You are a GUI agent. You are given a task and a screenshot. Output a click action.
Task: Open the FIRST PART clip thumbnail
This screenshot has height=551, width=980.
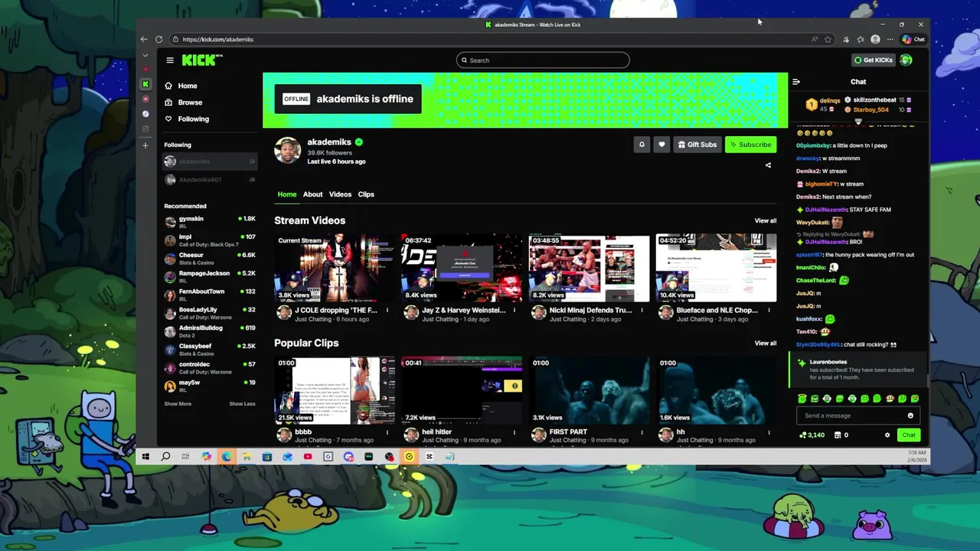[x=589, y=390]
